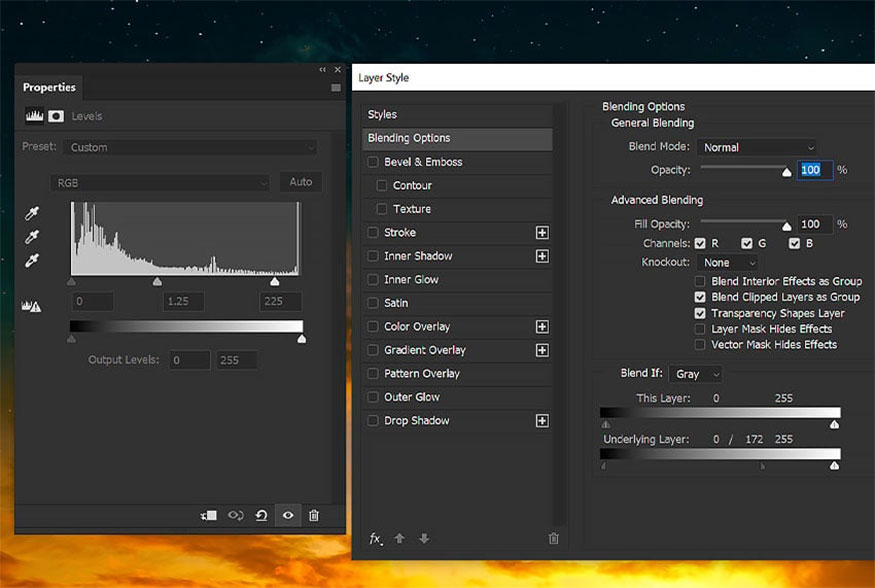Pick the white point eyedropper
The width and height of the screenshot is (875, 588).
point(32,261)
